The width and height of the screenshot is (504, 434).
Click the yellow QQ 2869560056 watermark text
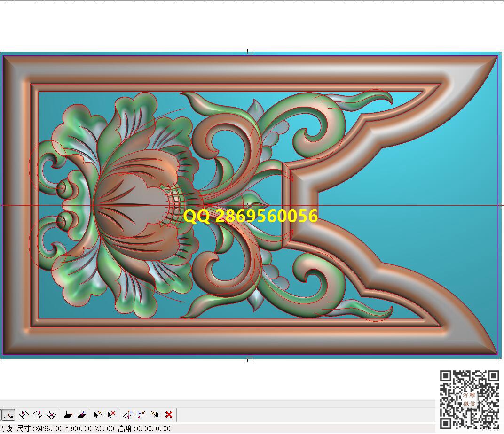250,217
